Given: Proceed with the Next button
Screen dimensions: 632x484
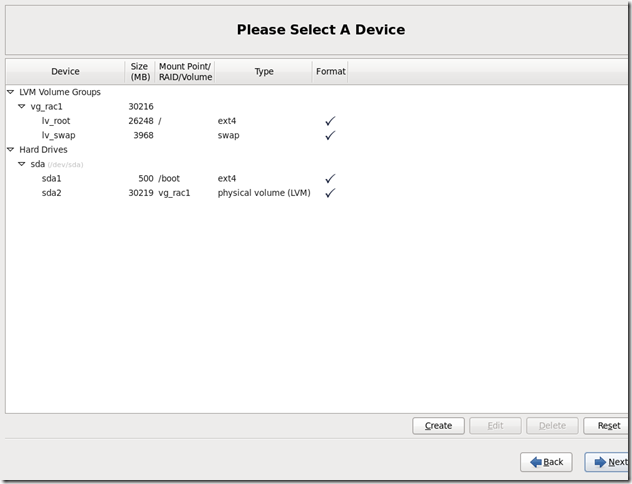Looking at the screenshot, I should coord(607,462).
